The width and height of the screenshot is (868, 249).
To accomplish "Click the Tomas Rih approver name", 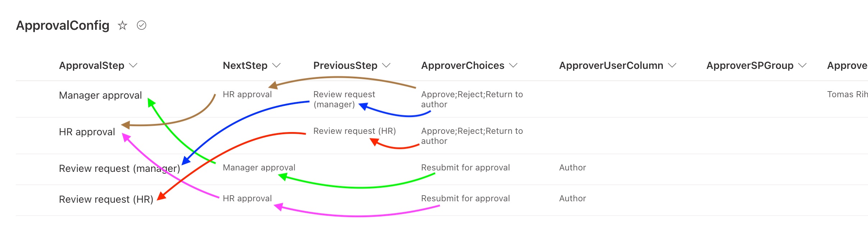I will click(847, 94).
